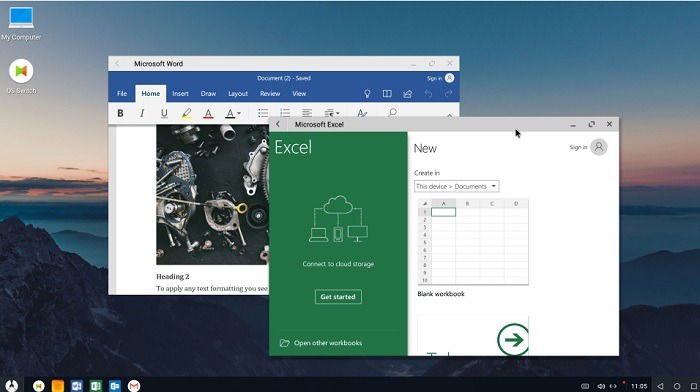Image resolution: width=700 pixels, height=392 pixels.
Task: Undo last action in Word
Action: tap(428, 94)
